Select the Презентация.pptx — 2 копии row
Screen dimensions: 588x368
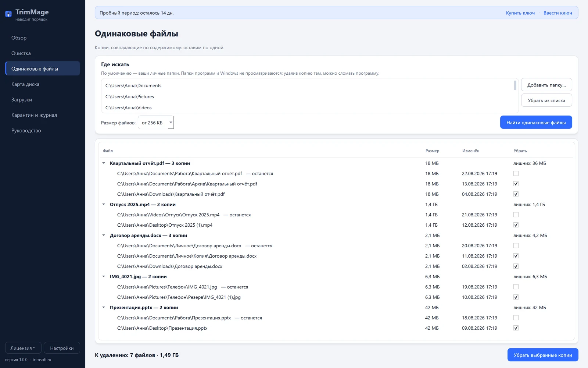pos(337,307)
